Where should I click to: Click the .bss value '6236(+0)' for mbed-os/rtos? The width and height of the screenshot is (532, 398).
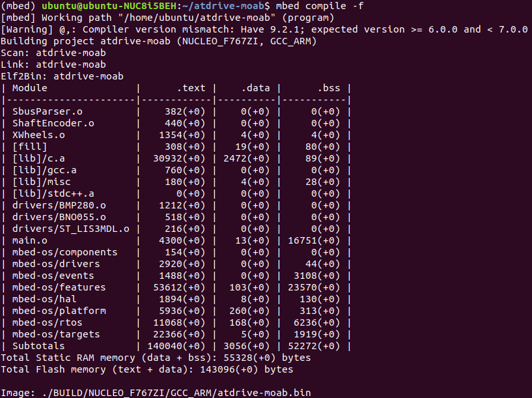pyautogui.click(x=317, y=322)
